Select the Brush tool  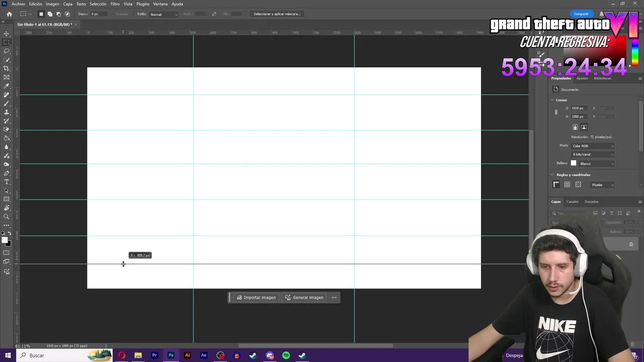[7, 103]
